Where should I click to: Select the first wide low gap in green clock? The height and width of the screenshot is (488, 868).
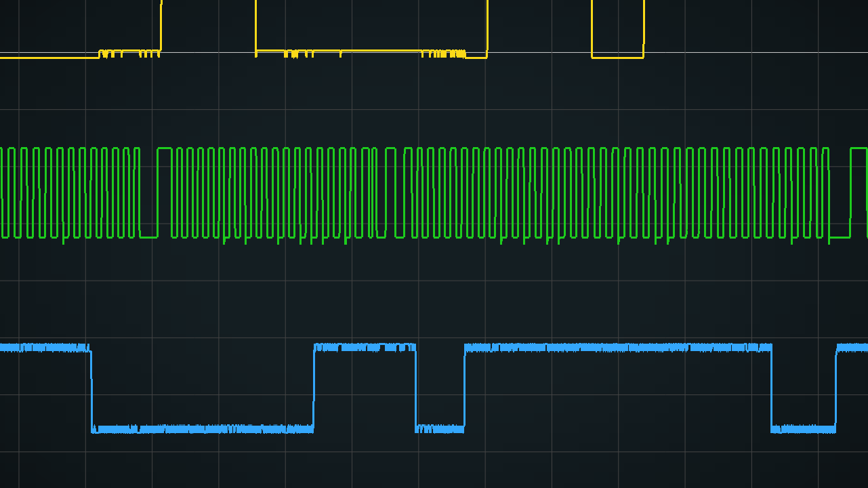point(148,237)
